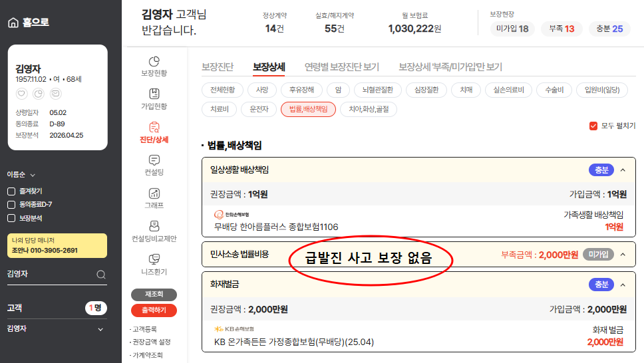644x363 pixels.
Task: Select 후유장해 category chip
Action: (x=301, y=90)
